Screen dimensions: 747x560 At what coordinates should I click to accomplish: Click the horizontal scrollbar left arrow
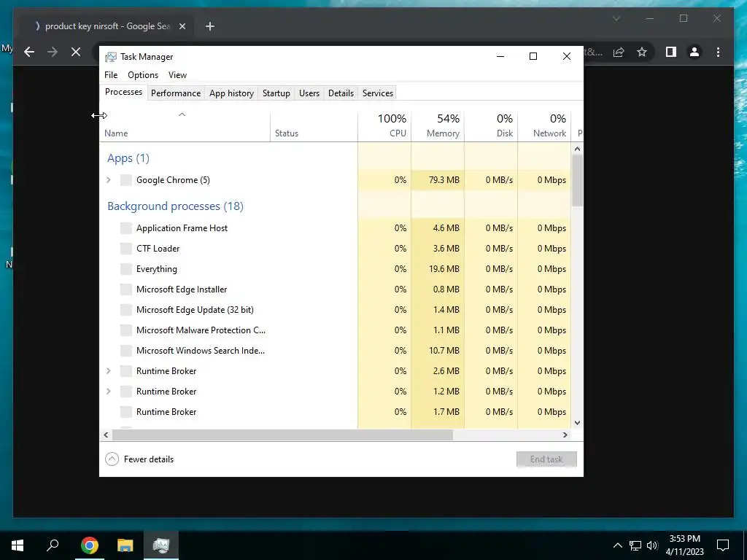point(107,435)
